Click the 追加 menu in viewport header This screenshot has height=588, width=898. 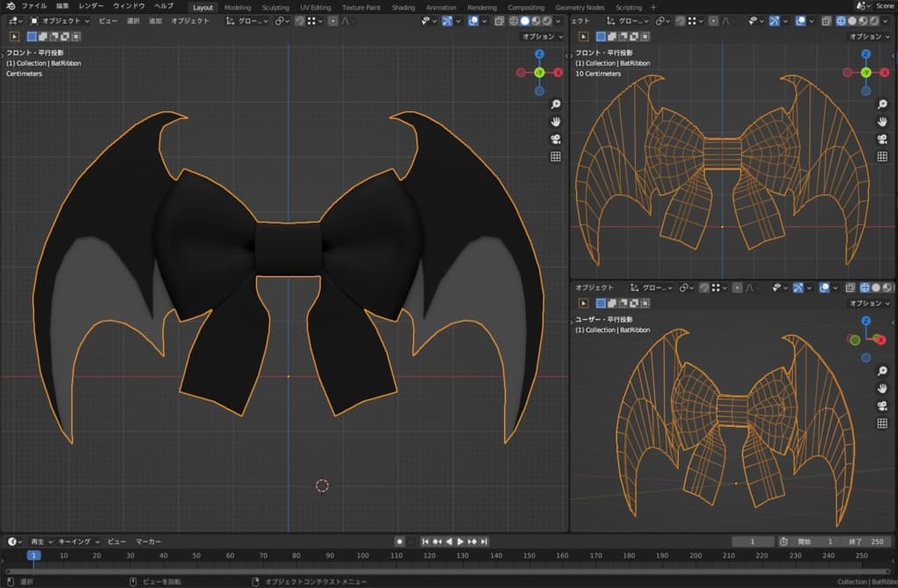point(154,20)
